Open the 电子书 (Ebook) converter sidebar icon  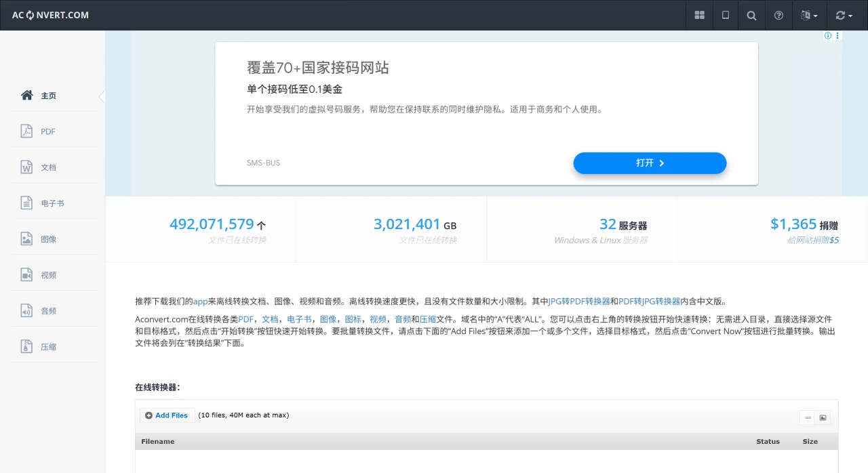coord(47,203)
